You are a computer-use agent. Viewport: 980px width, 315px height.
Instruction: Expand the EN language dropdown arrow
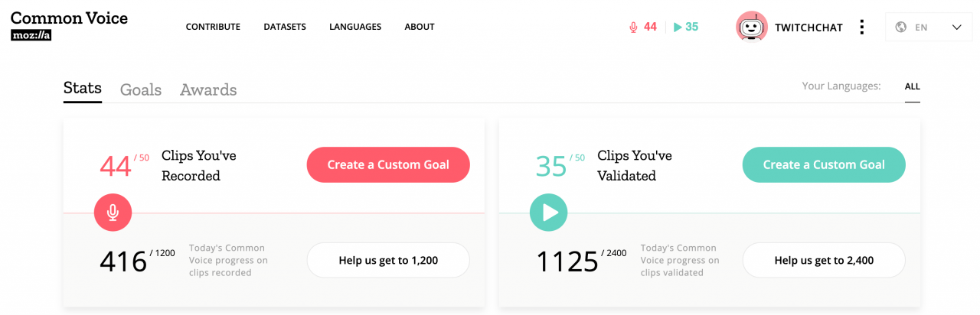[956, 27]
